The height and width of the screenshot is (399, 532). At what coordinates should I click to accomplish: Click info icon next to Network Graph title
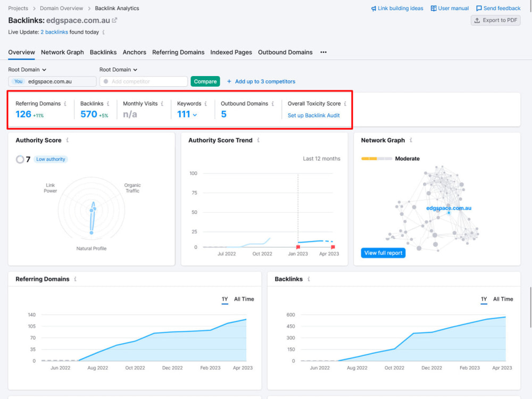(411, 140)
